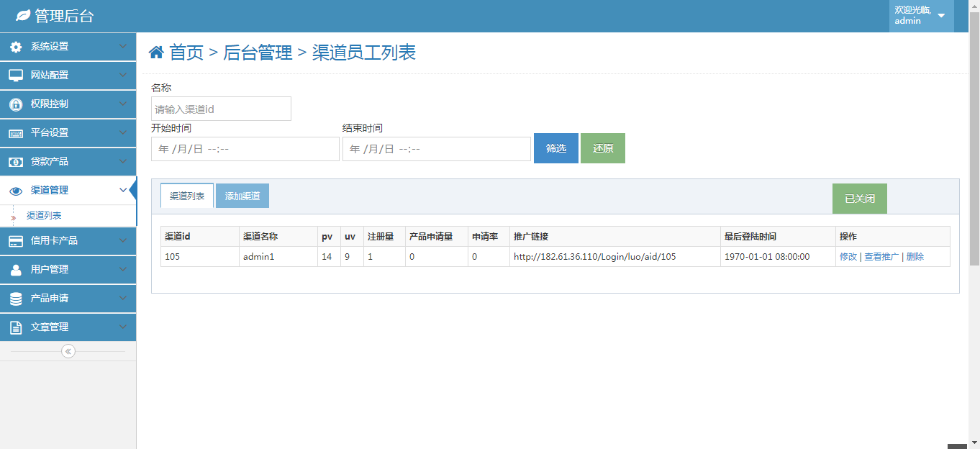Click the database icon for 产品申请
The width and height of the screenshot is (980, 449).
16,299
